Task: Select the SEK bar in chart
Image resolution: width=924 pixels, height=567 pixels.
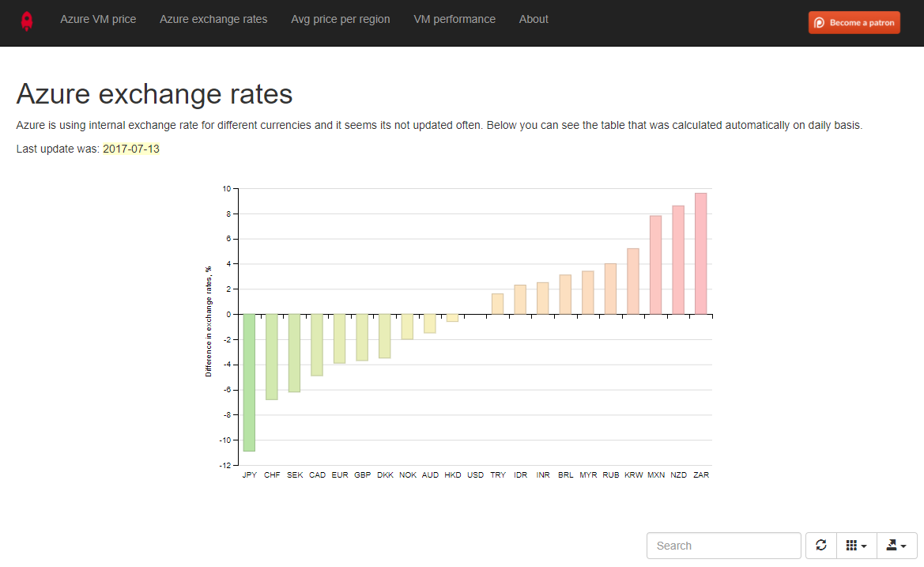Action: tap(294, 353)
